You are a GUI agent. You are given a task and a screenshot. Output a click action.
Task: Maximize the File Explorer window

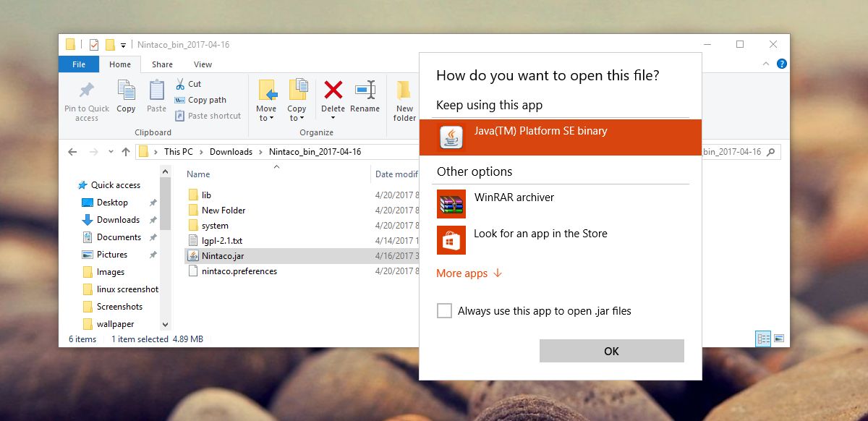740,45
